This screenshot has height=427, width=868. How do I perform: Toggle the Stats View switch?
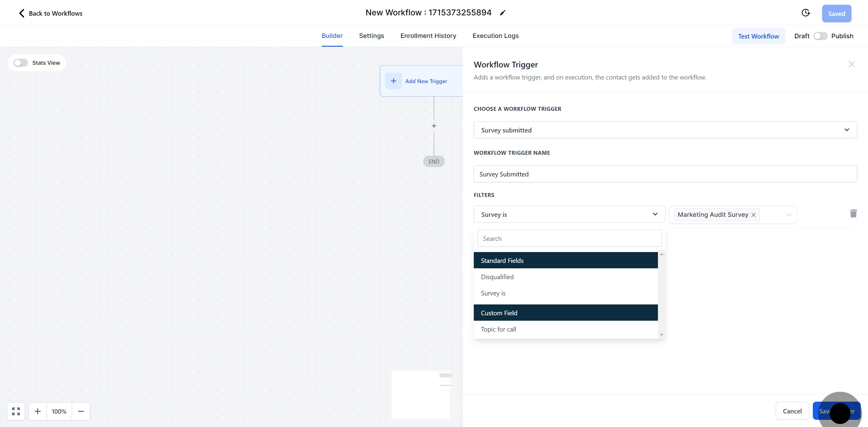click(x=20, y=63)
